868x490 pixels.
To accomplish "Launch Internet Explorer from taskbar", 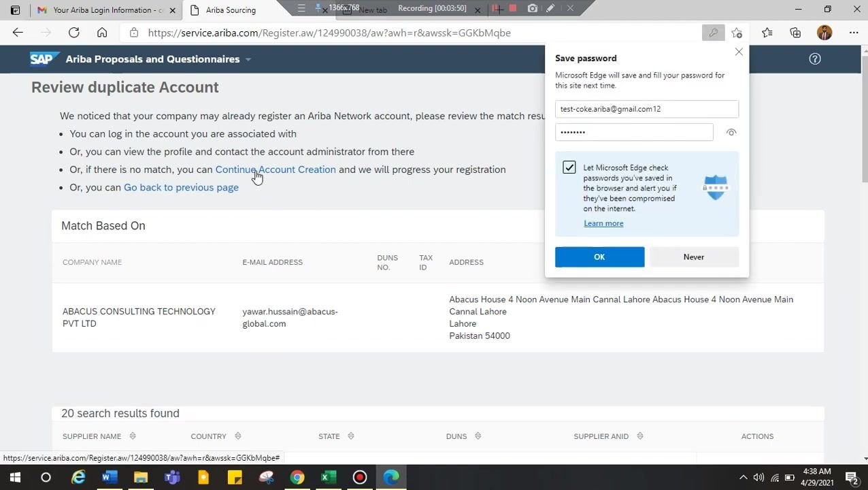I will tap(78, 477).
